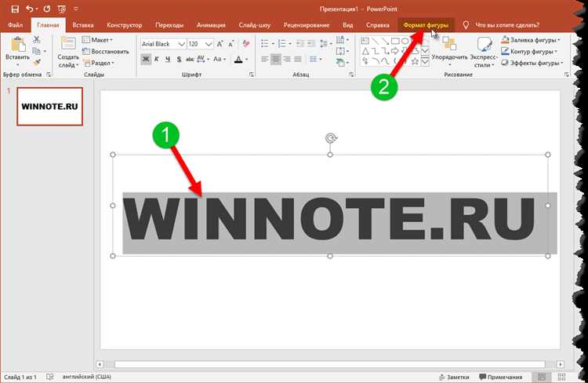Switch to the Переходы tab

169,25
